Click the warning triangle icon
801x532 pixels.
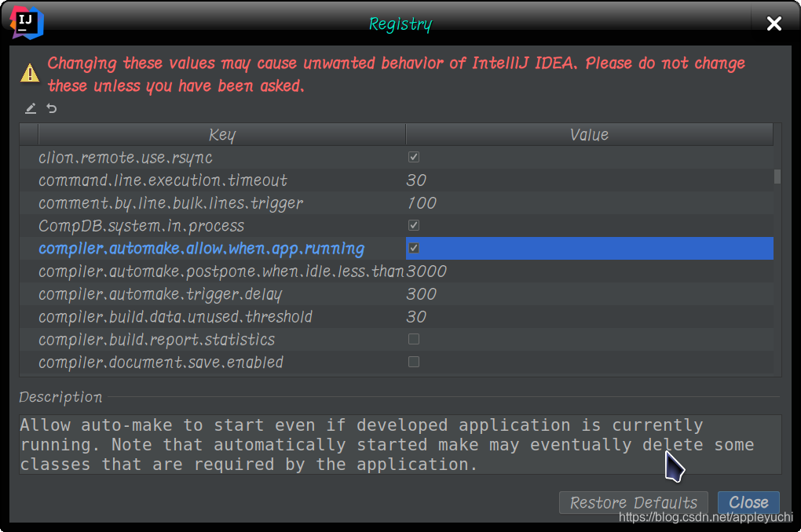coord(29,72)
